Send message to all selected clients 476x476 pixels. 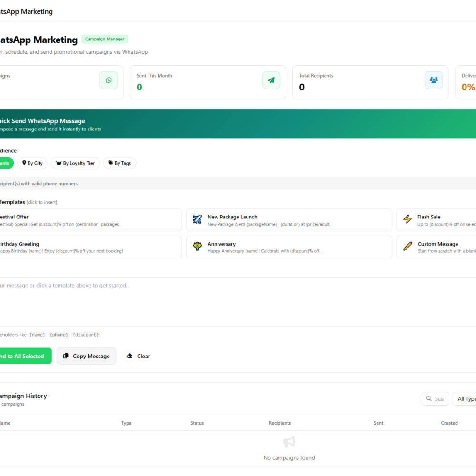[24, 356]
